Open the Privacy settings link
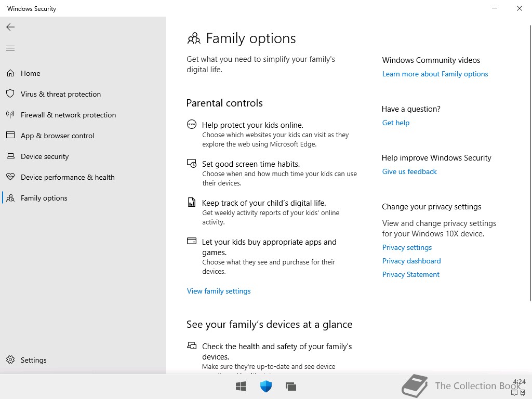532x399 pixels. [407, 247]
